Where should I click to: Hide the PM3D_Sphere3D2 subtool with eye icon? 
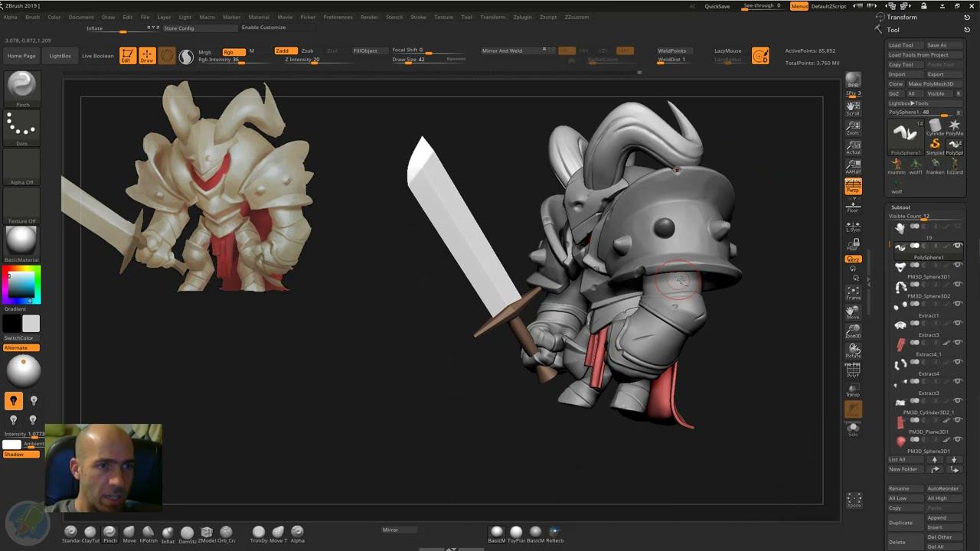(957, 285)
